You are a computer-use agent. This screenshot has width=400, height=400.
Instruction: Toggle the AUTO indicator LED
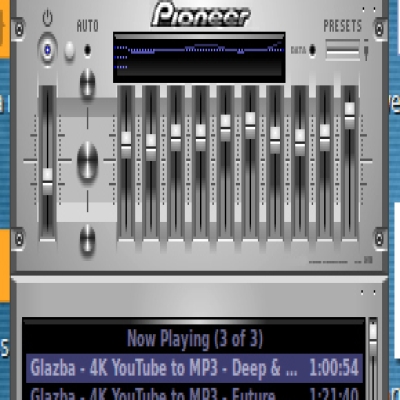[x=87, y=50]
